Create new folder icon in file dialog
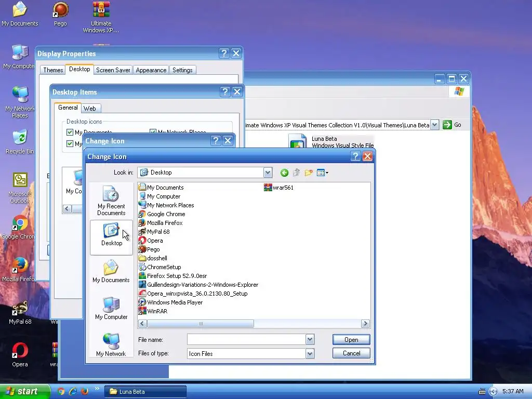Image resolution: width=532 pixels, height=399 pixels. [309, 172]
